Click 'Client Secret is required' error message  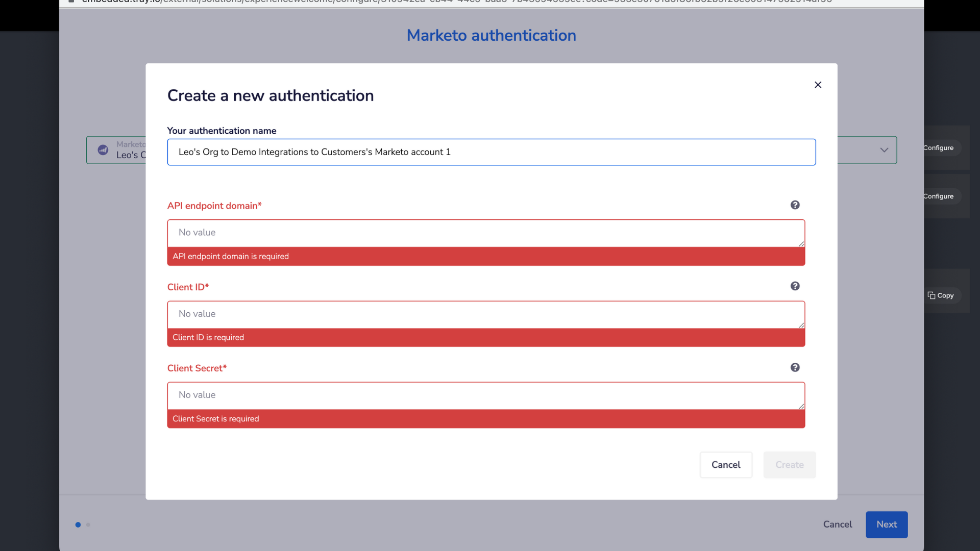point(216,419)
